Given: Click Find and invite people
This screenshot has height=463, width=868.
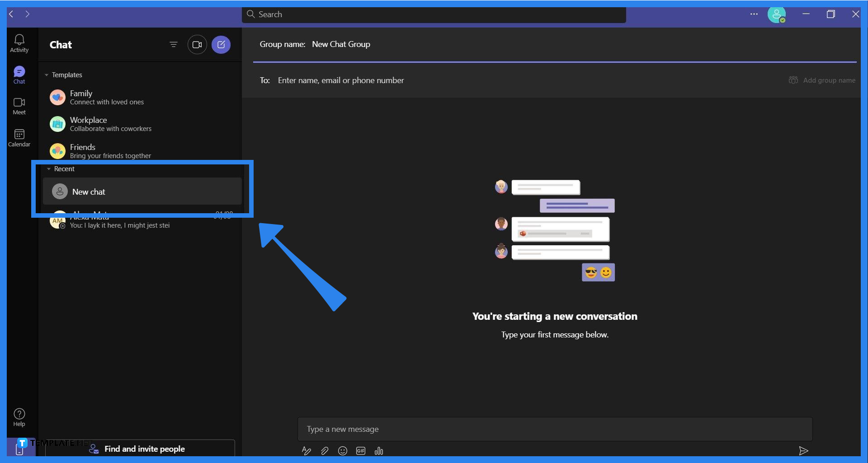Looking at the screenshot, I should (x=144, y=449).
